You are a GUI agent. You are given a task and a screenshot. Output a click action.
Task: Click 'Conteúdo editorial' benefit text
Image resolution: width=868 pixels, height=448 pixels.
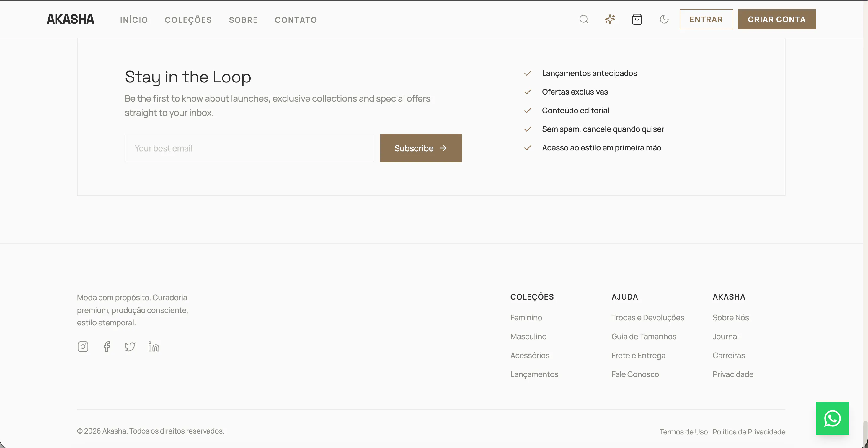575,110
